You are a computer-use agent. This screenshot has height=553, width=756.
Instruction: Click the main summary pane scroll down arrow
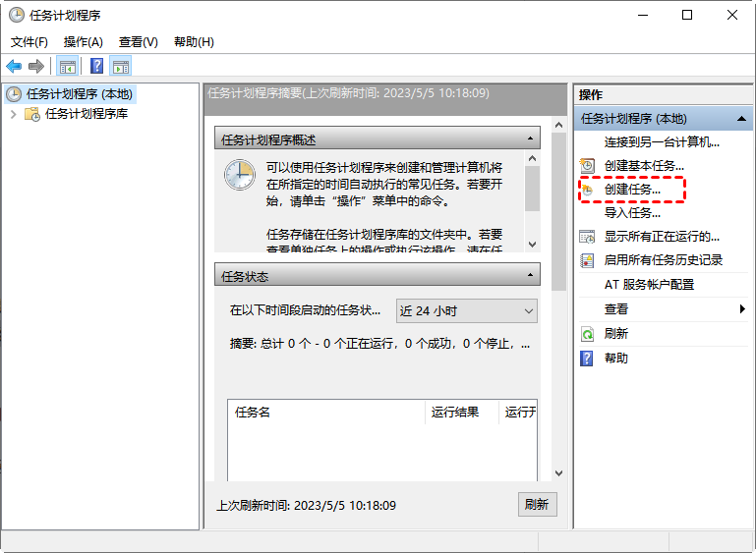pos(558,473)
